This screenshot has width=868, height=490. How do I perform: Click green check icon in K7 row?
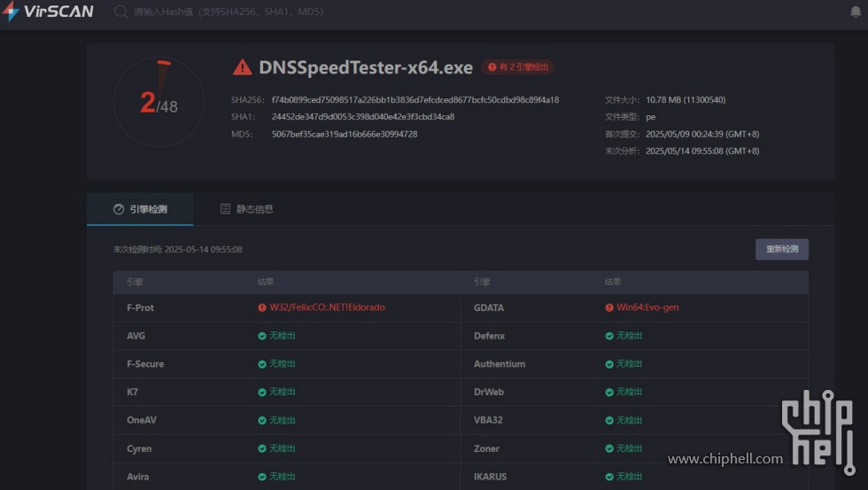[262, 392]
